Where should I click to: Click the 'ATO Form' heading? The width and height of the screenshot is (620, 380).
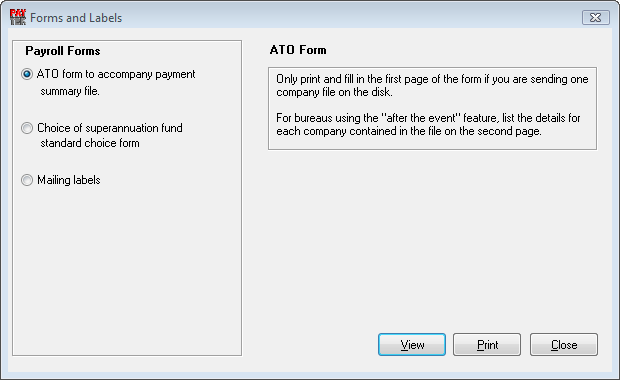pyautogui.click(x=298, y=50)
